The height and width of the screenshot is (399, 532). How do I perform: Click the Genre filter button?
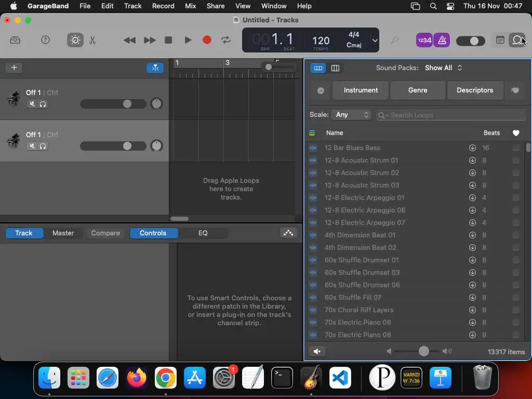point(418,90)
